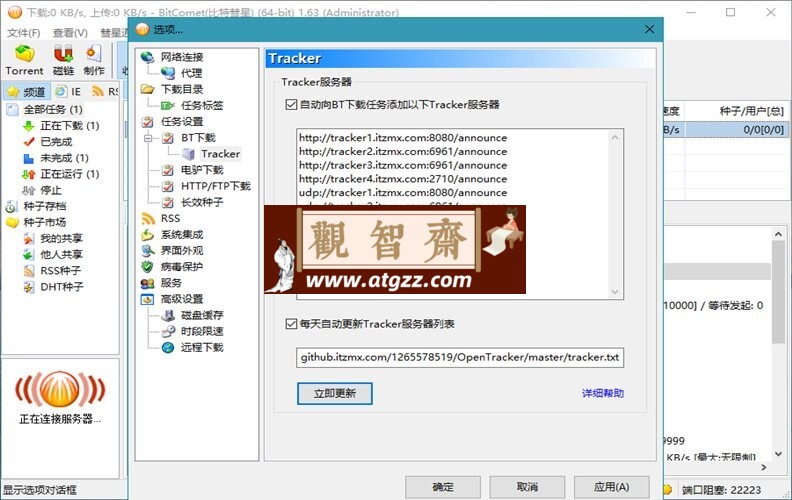The width and height of the screenshot is (792, 500).
Task: Click the 正在连接服务器 comet logo
Action: click(60, 390)
